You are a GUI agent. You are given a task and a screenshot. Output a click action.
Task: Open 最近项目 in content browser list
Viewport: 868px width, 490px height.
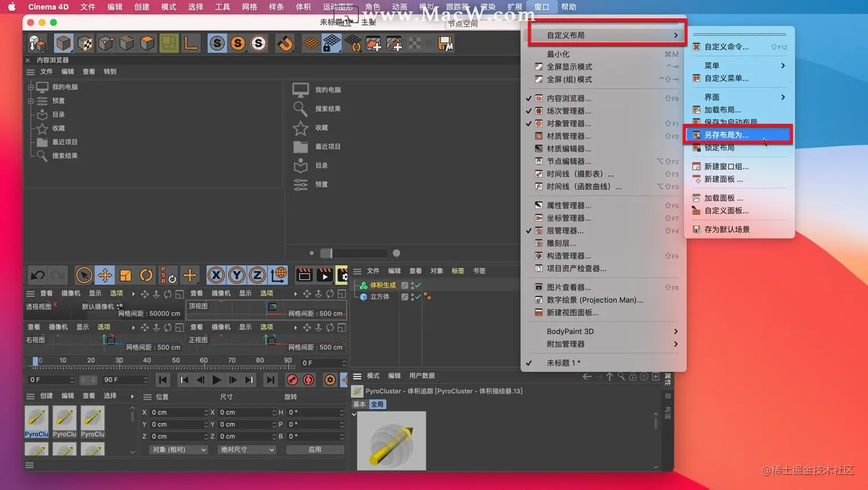[317, 147]
